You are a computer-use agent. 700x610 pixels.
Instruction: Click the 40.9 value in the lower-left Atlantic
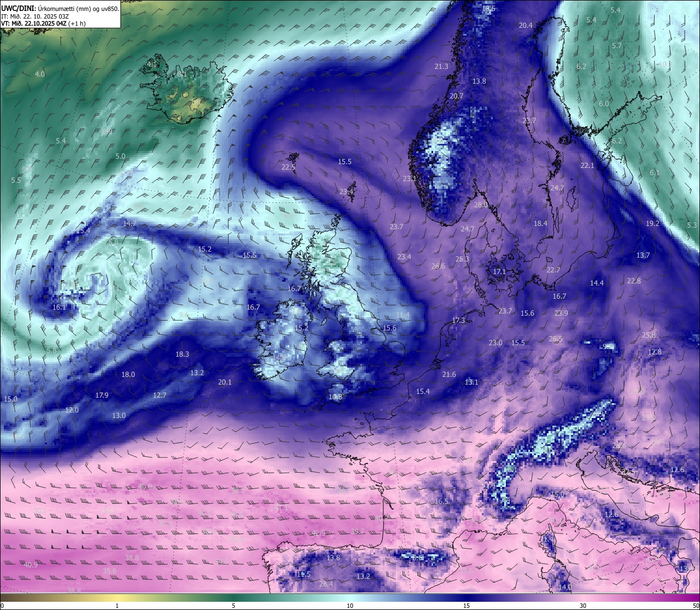31,565
